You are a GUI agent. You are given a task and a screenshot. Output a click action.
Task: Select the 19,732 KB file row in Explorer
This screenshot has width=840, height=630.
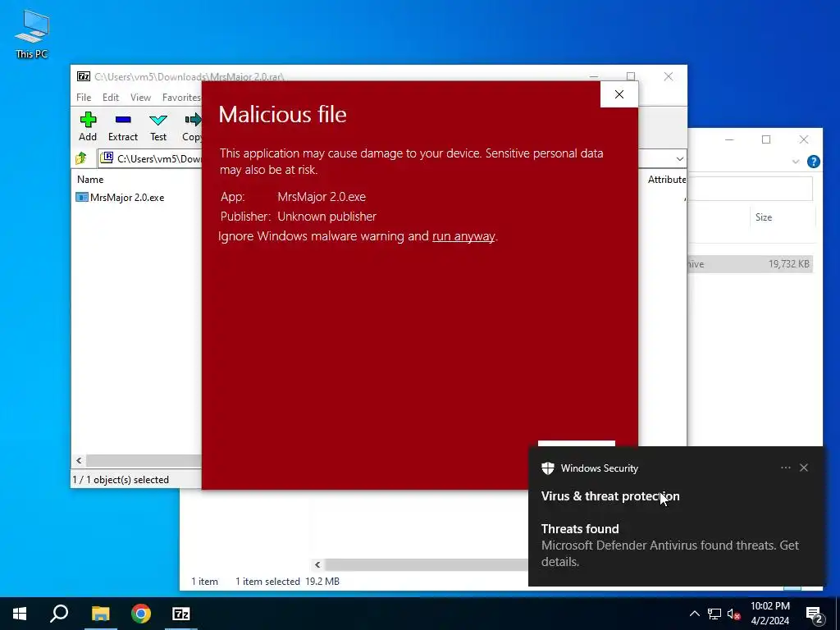[x=750, y=263]
